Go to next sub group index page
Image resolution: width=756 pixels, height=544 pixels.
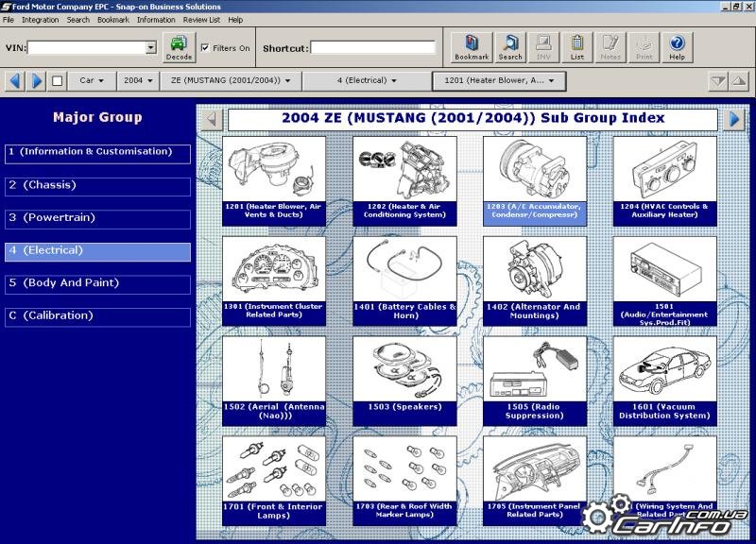coord(734,119)
